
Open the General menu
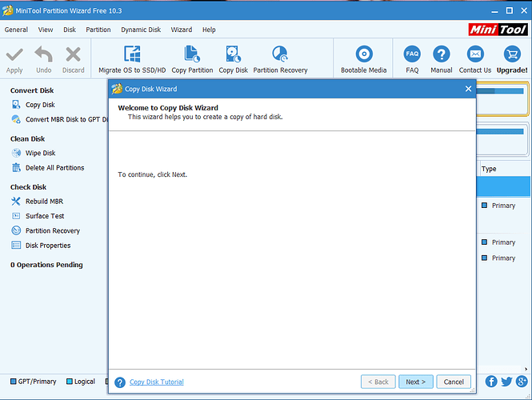pyautogui.click(x=16, y=30)
